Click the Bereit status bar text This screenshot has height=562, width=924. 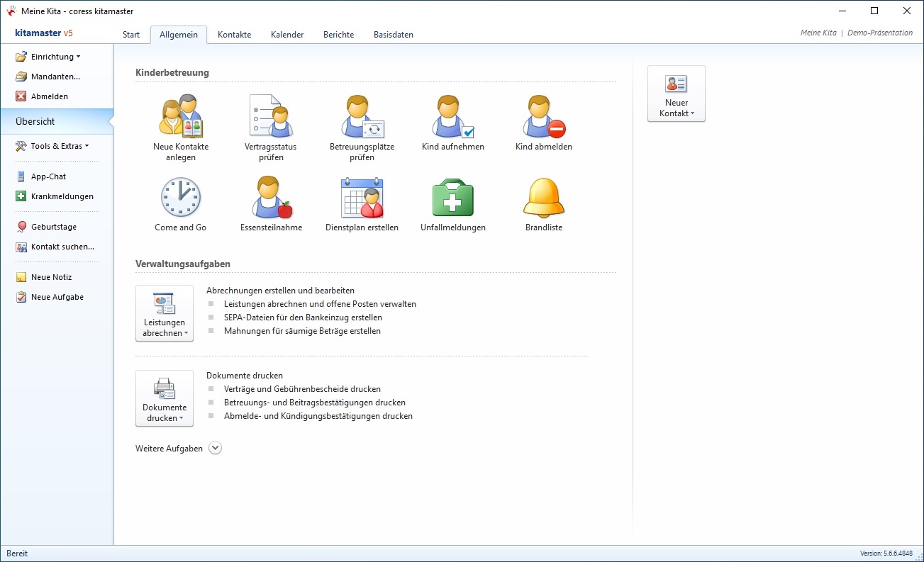pyautogui.click(x=17, y=553)
